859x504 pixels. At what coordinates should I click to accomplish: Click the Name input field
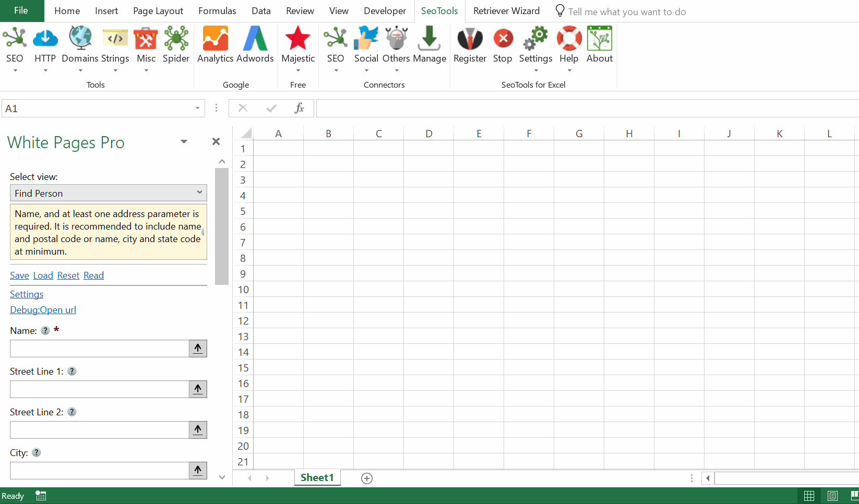tap(99, 349)
